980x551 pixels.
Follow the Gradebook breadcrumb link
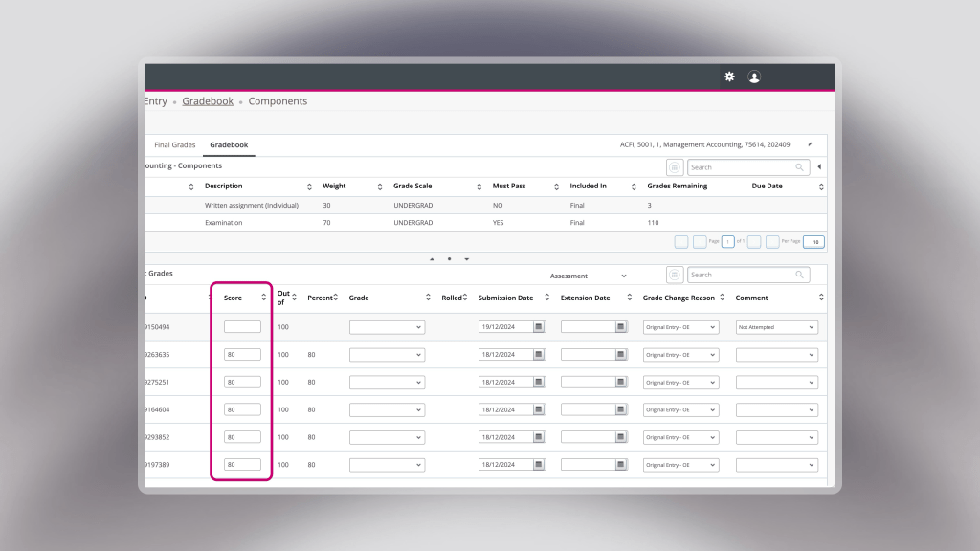coord(208,101)
